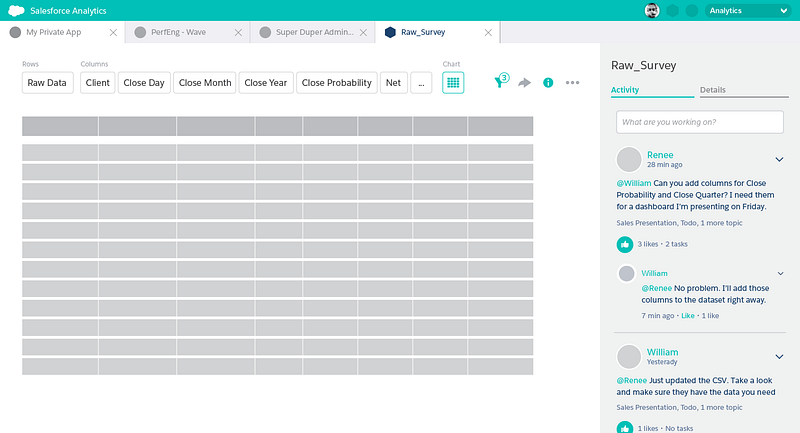Open the @Renee mention in William's reply

pos(657,288)
